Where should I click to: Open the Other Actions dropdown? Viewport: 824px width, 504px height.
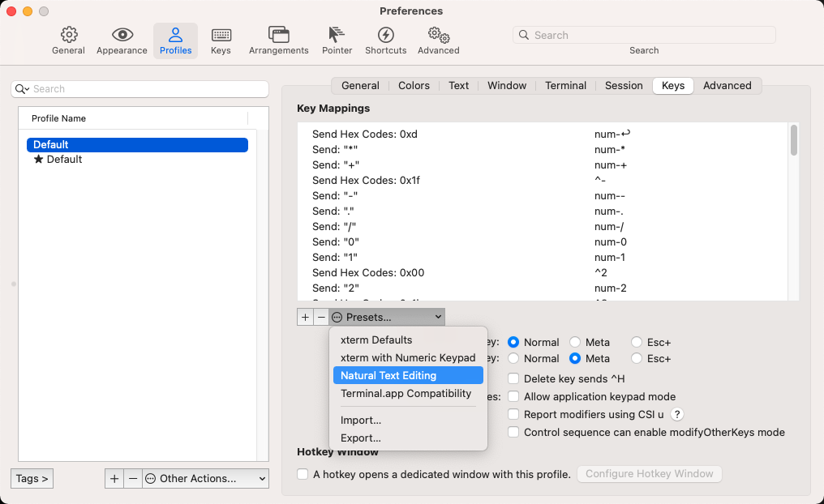205,479
